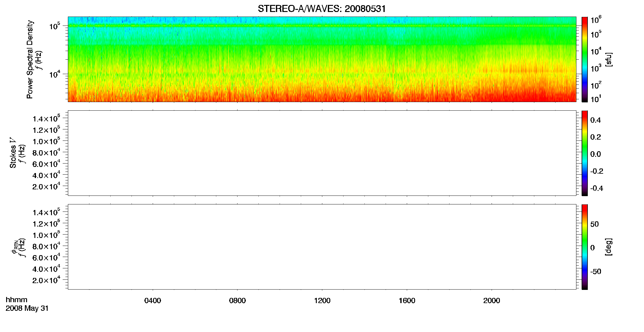
Task: Click the -0.2 tick on Stokes color bar
Action: click(597, 171)
